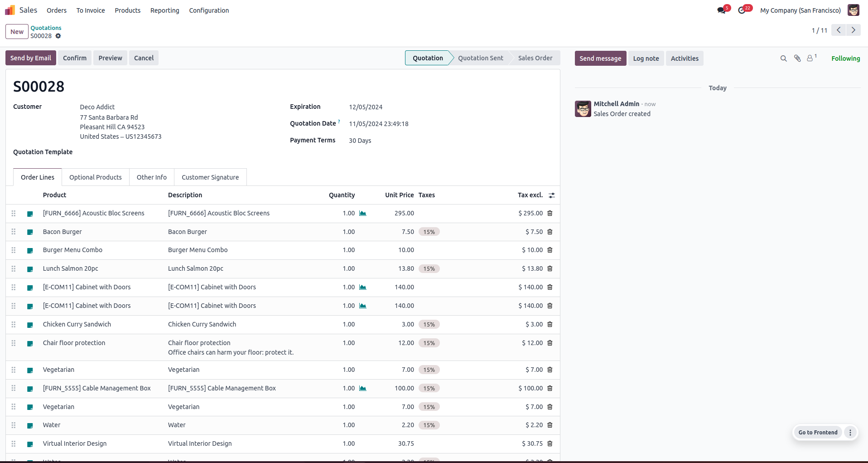This screenshot has height=463, width=868.
Task: Click the gear icon next to S00028
Action: 58,36
